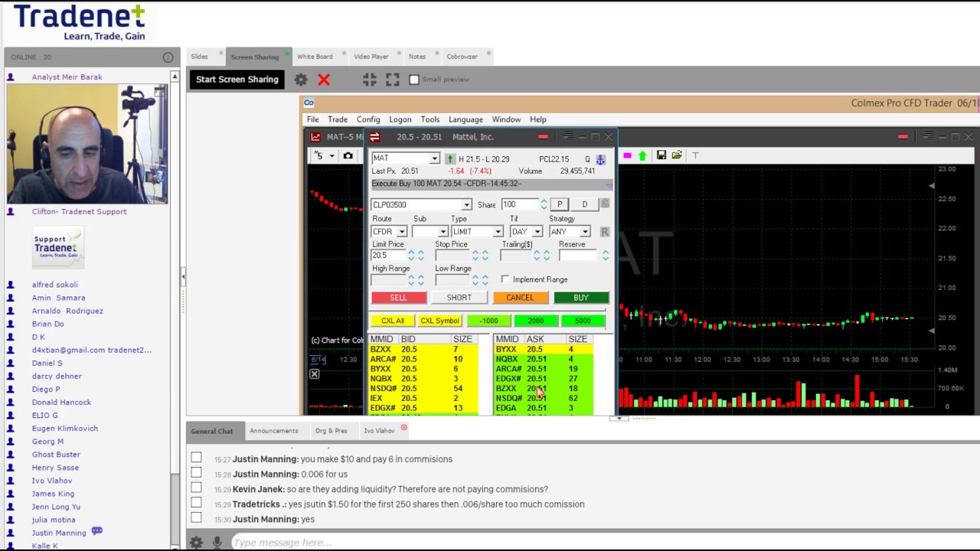This screenshot has height=551, width=980.
Task: Expand the executed order message dropdown triangle
Action: (x=609, y=184)
